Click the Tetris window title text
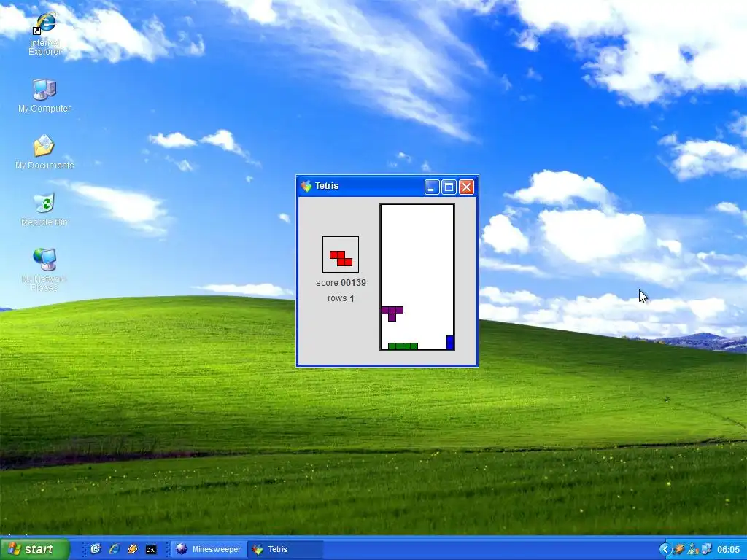The height and width of the screenshot is (560, 747). click(327, 186)
